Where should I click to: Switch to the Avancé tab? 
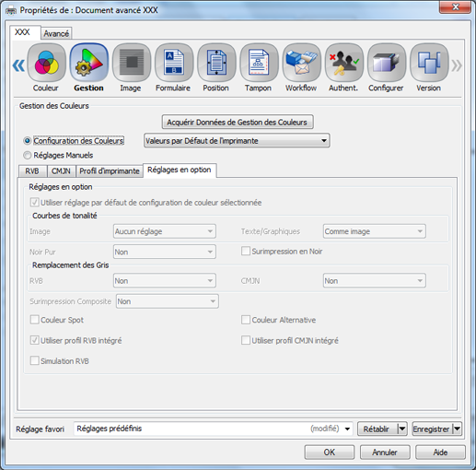point(56,33)
